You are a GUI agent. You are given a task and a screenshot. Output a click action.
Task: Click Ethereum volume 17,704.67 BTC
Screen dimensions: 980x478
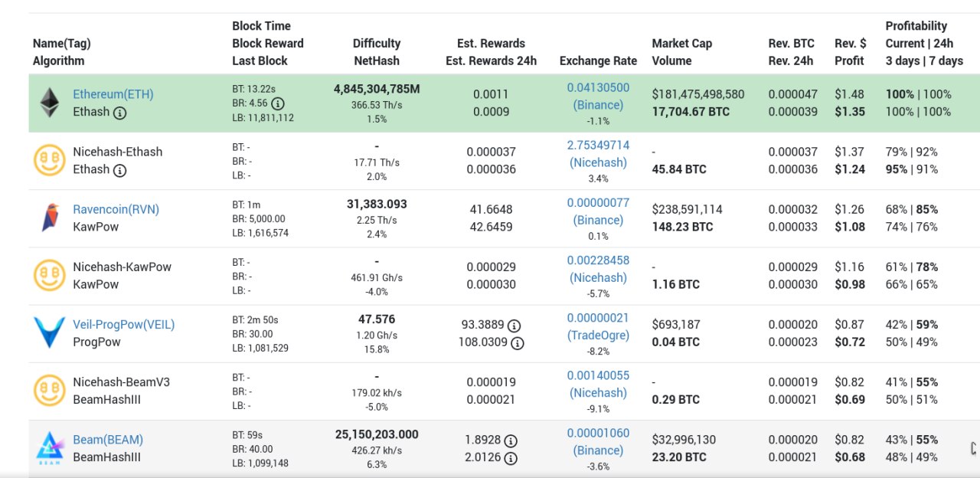[691, 112]
